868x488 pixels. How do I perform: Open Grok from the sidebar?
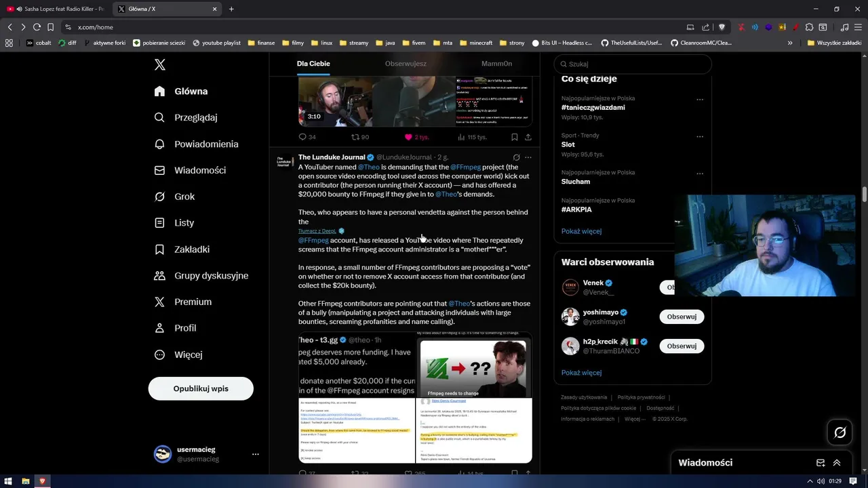(x=175, y=197)
